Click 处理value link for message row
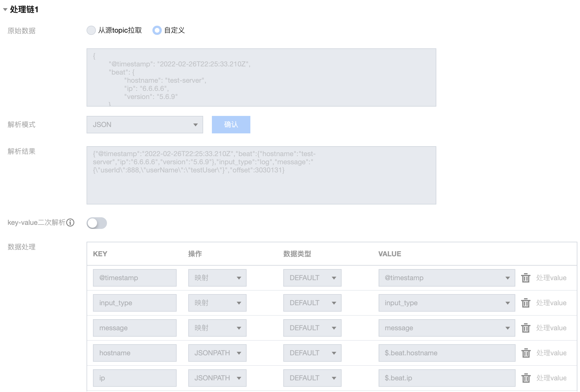The width and height of the screenshot is (580, 392). pos(551,328)
